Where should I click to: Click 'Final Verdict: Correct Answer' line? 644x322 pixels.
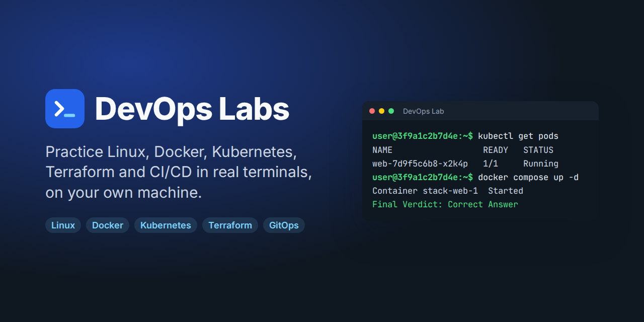[445, 204]
